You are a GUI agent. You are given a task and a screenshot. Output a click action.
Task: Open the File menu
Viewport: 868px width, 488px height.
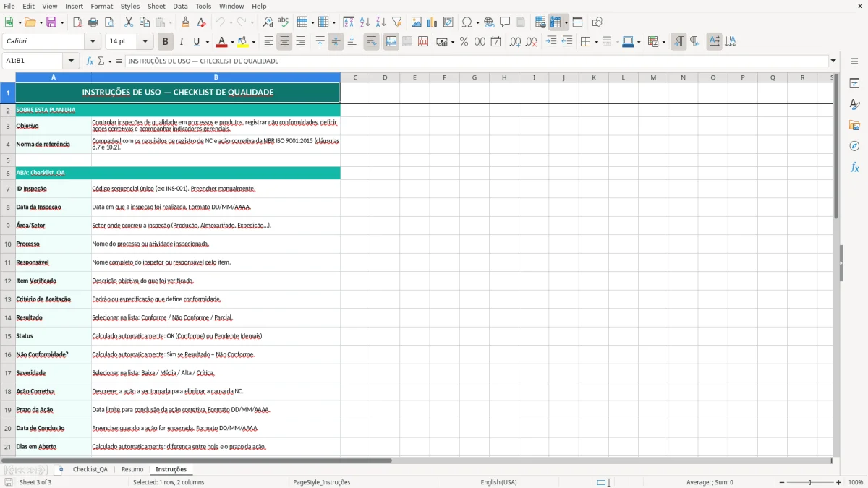point(9,7)
